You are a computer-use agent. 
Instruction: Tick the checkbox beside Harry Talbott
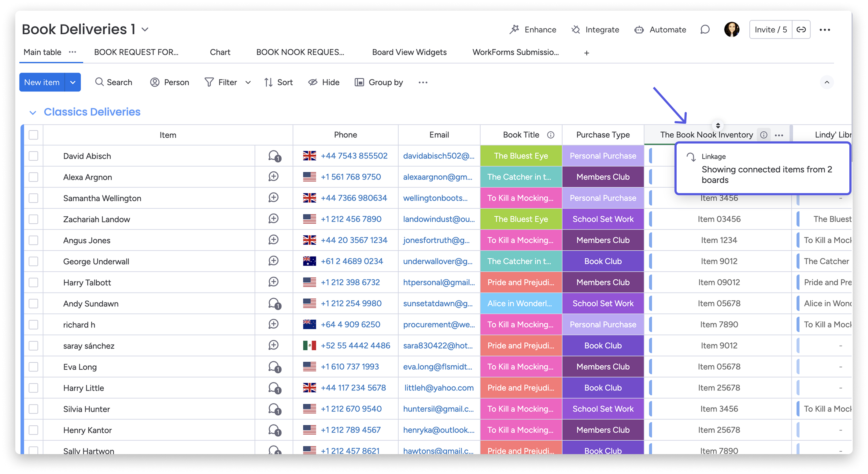(x=33, y=282)
